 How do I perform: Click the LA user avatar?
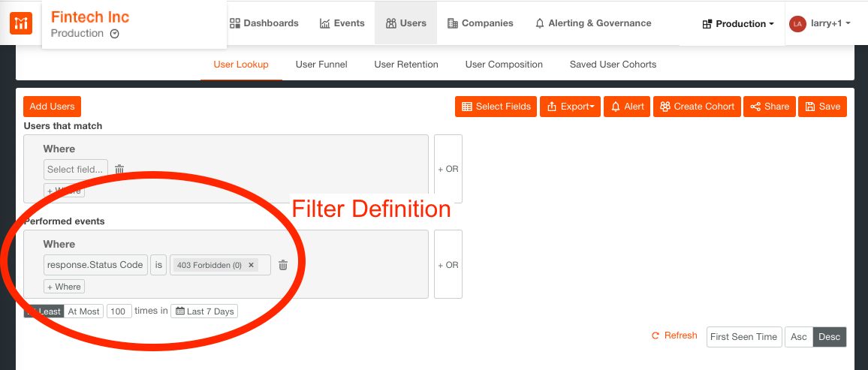797,24
